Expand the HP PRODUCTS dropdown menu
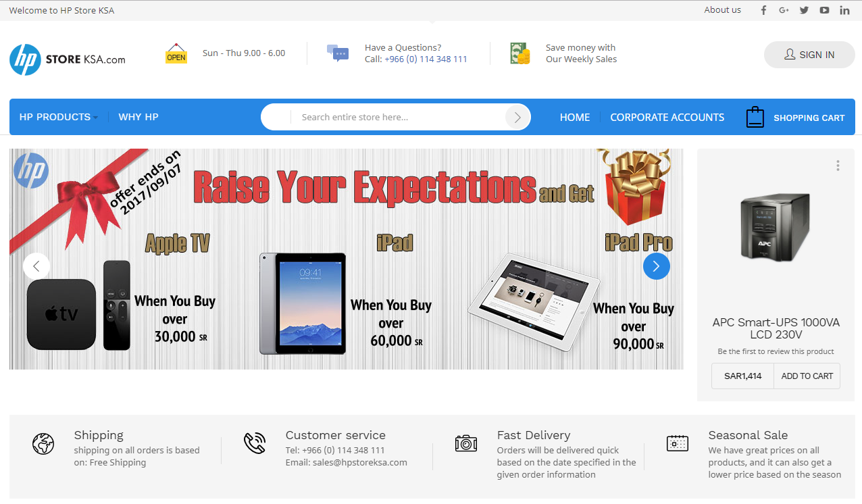The width and height of the screenshot is (862, 504). (59, 117)
